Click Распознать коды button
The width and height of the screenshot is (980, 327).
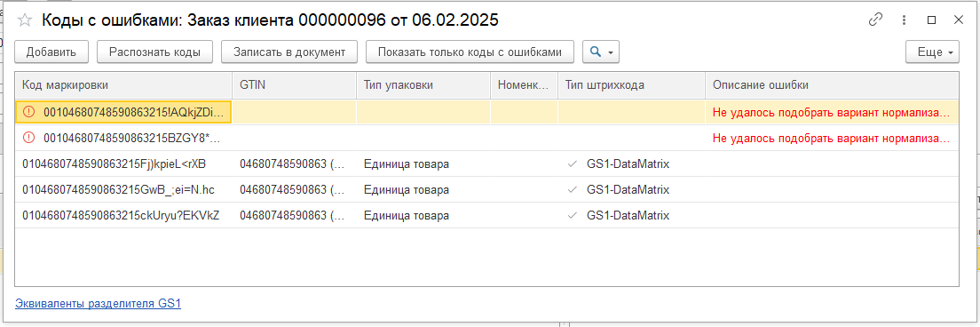click(x=154, y=52)
